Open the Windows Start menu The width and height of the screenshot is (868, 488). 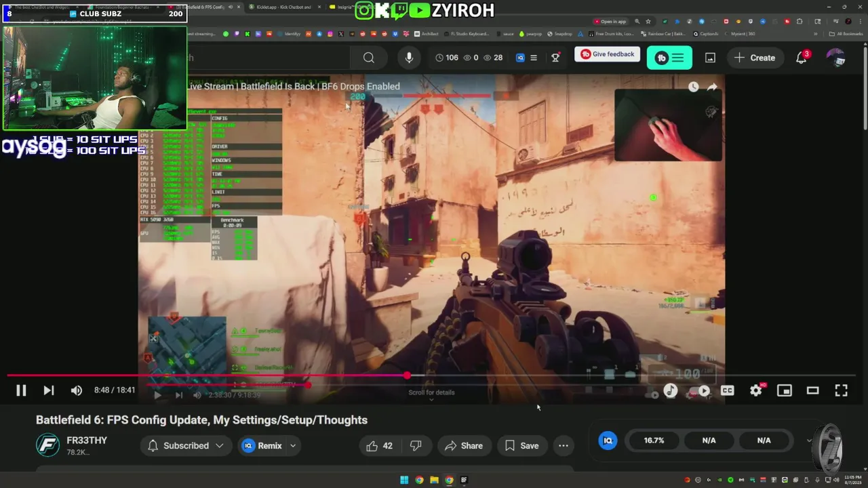(404, 480)
